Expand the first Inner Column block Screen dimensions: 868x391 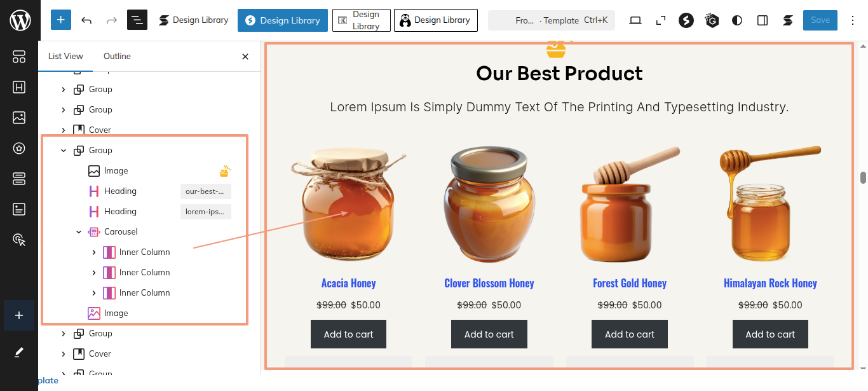coord(94,252)
